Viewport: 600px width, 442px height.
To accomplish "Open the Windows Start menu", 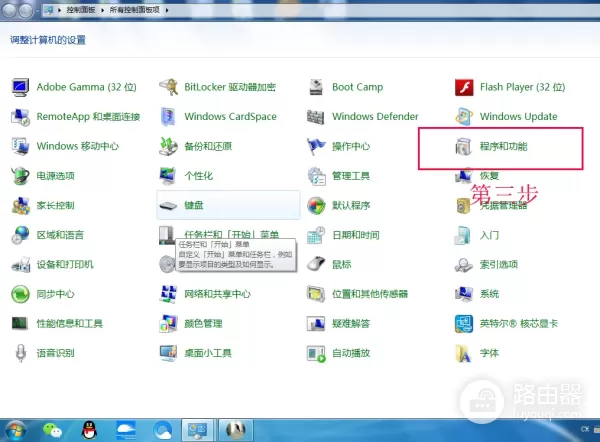I will (15, 430).
